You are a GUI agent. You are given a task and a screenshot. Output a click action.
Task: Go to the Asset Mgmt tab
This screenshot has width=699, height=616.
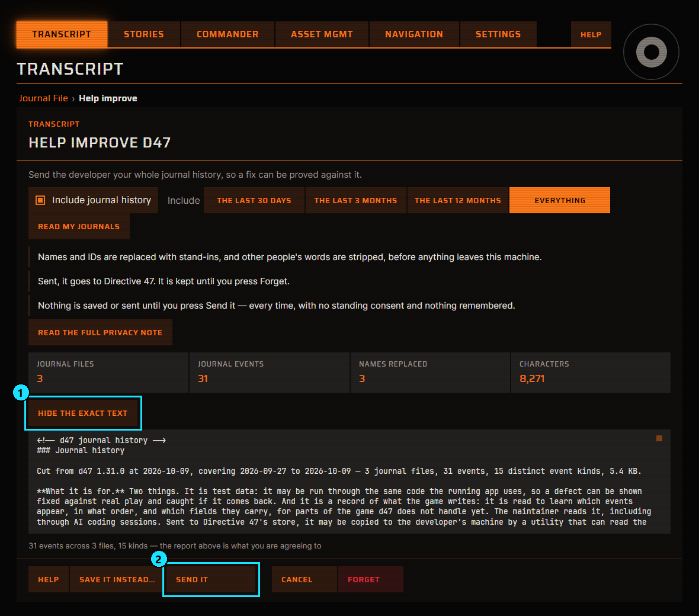click(x=322, y=34)
